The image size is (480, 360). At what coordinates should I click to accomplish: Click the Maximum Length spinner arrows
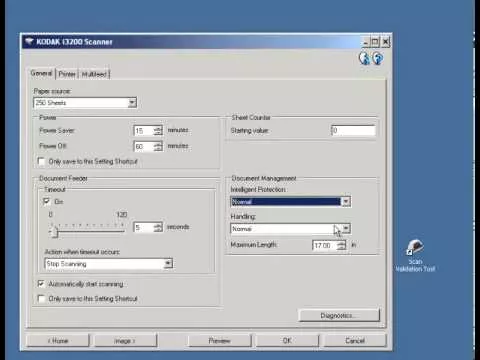pyautogui.click(x=341, y=245)
